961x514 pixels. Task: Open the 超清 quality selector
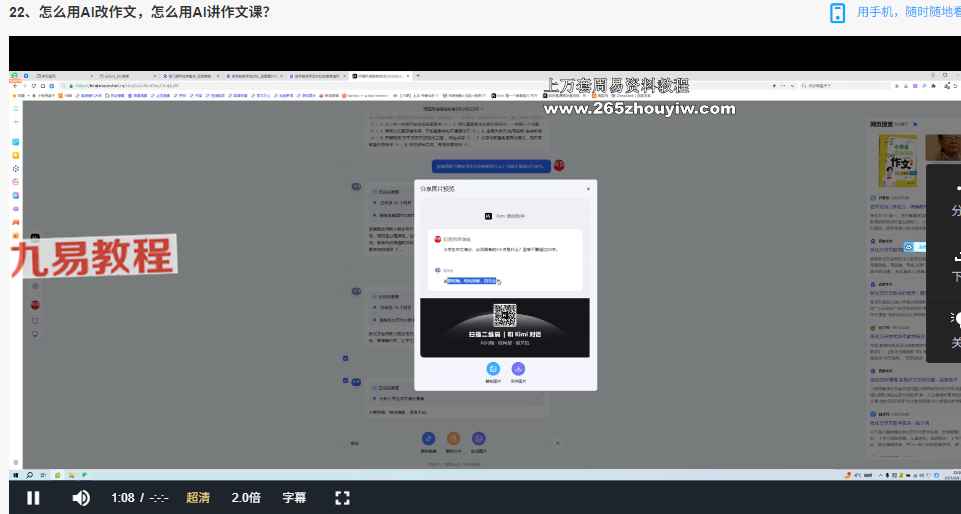click(x=198, y=497)
